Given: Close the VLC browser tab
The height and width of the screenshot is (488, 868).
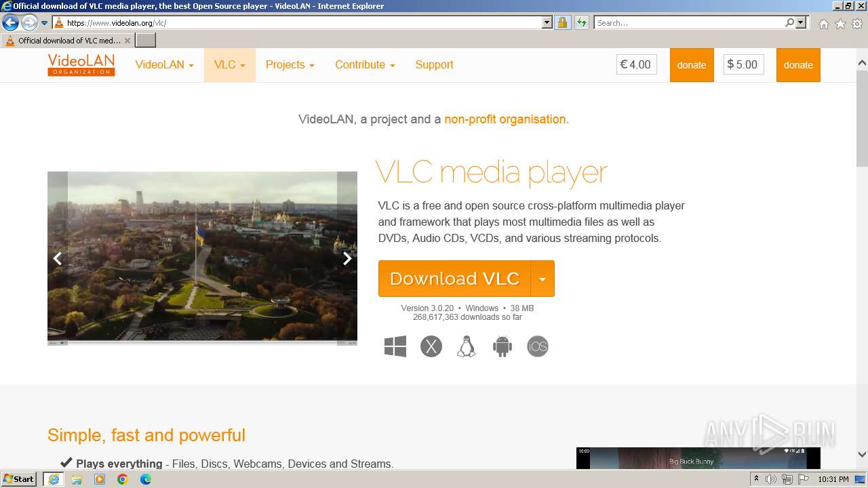Looking at the screenshot, I should coord(127,41).
